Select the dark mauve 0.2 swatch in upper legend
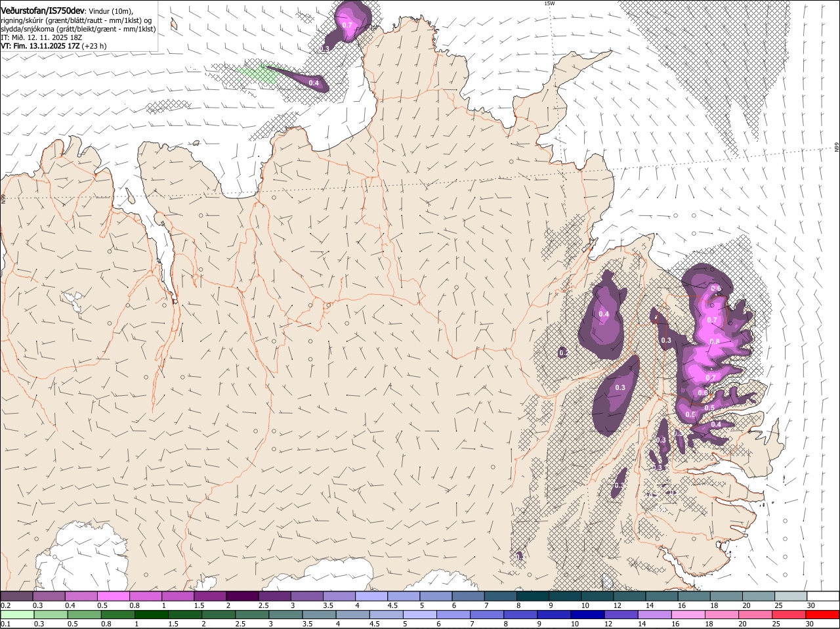This screenshot has height=629, width=840. pos(16,596)
